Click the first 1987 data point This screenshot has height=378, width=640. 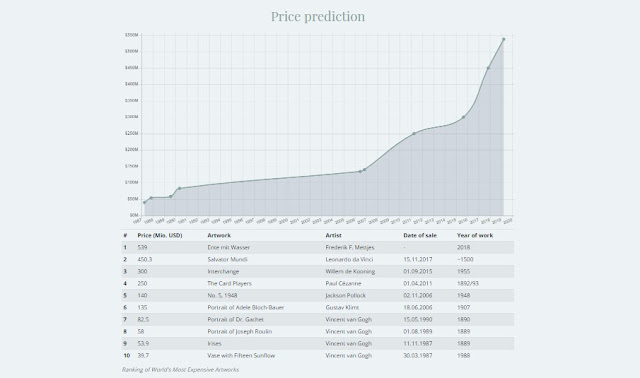144,202
